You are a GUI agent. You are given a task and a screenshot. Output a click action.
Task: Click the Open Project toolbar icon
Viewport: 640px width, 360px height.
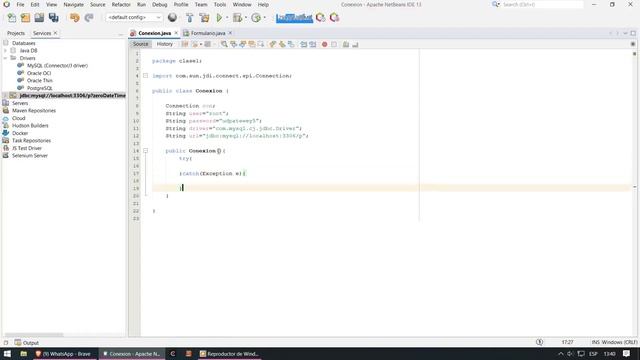pos(39,18)
